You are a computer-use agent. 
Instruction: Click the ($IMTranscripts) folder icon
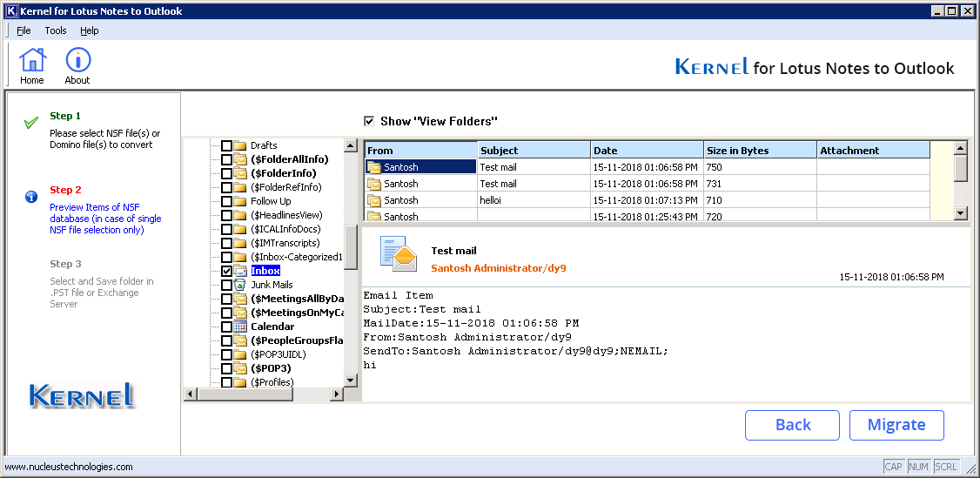pos(240,242)
